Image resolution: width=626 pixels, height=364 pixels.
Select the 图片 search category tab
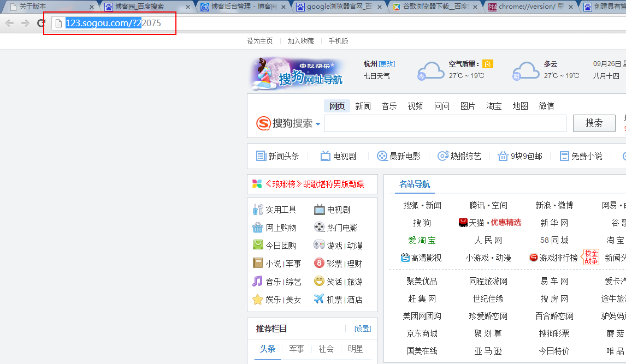pos(468,106)
